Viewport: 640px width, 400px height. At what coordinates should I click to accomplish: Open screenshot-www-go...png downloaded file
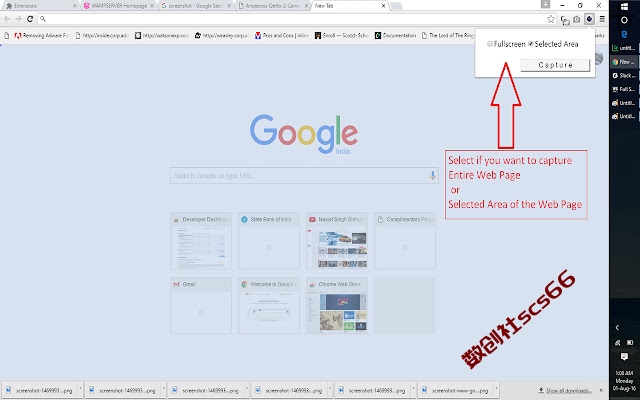[456, 391]
